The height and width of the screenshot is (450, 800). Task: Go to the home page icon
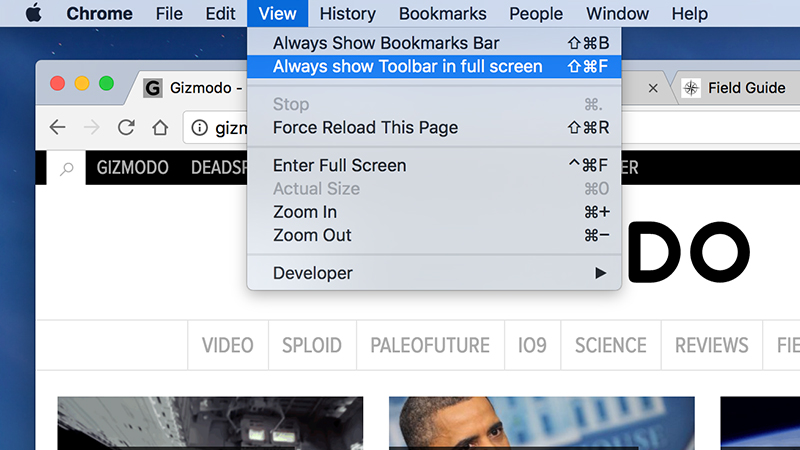tap(160, 127)
